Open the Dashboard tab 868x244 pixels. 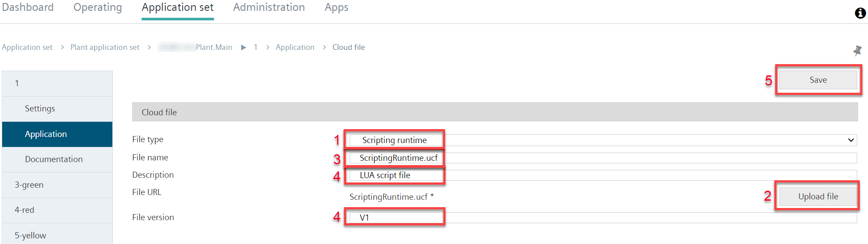pyautogui.click(x=28, y=7)
